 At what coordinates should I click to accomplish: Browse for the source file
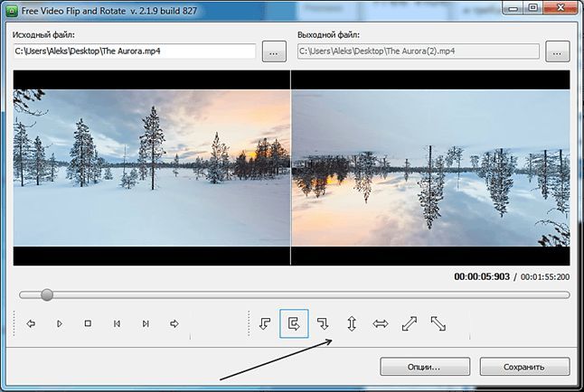click(274, 51)
